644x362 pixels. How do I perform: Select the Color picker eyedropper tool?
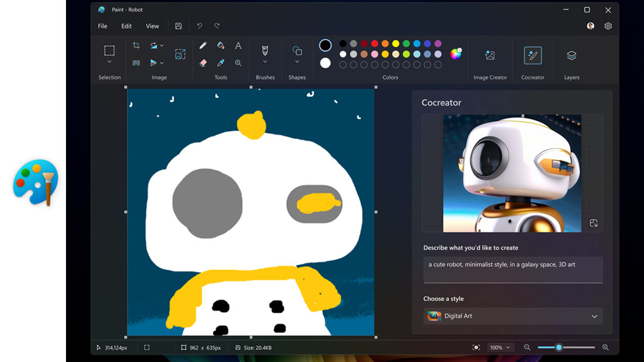(221, 63)
